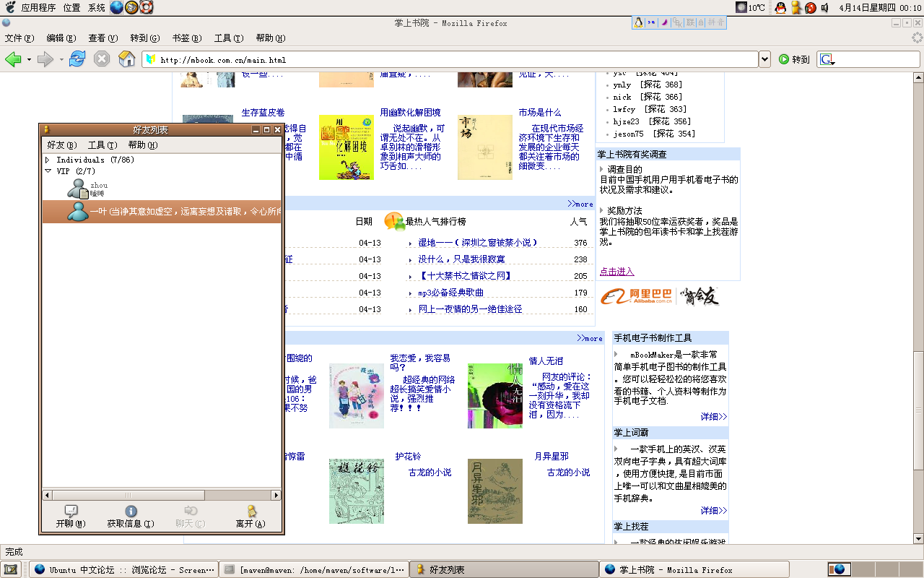Click the >>more link above the 最热人气排行榜 table
Image resolution: width=924 pixels, height=578 pixels.
point(580,204)
